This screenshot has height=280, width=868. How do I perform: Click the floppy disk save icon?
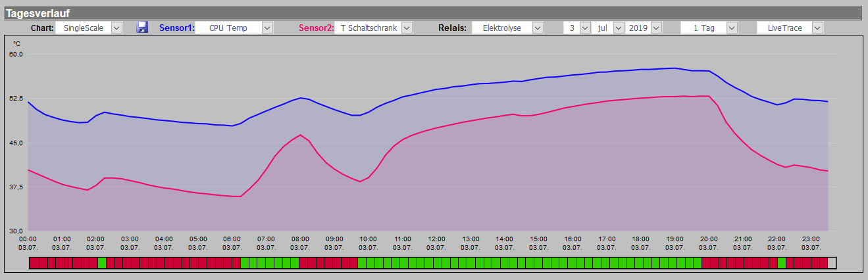click(x=141, y=28)
